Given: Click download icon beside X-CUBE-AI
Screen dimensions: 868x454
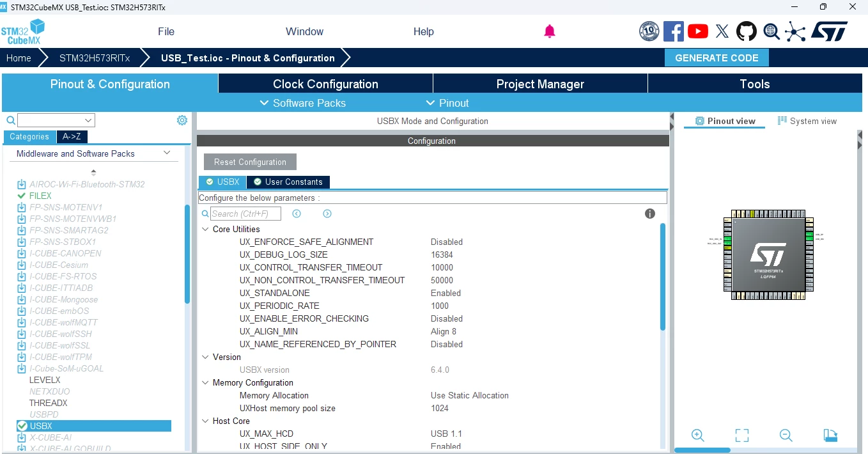Looking at the screenshot, I should click(22, 437).
